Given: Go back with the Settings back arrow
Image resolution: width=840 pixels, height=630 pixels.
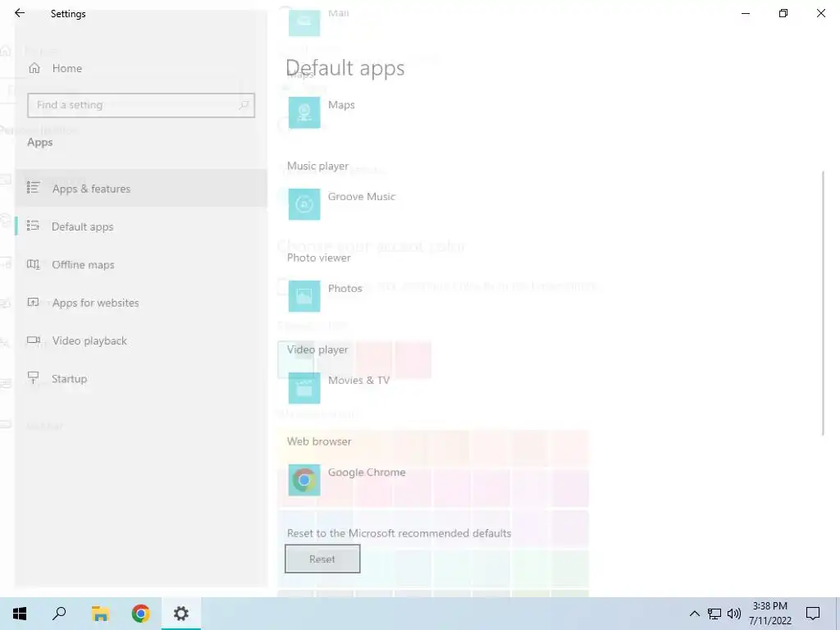Looking at the screenshot, I should point(20,13).
